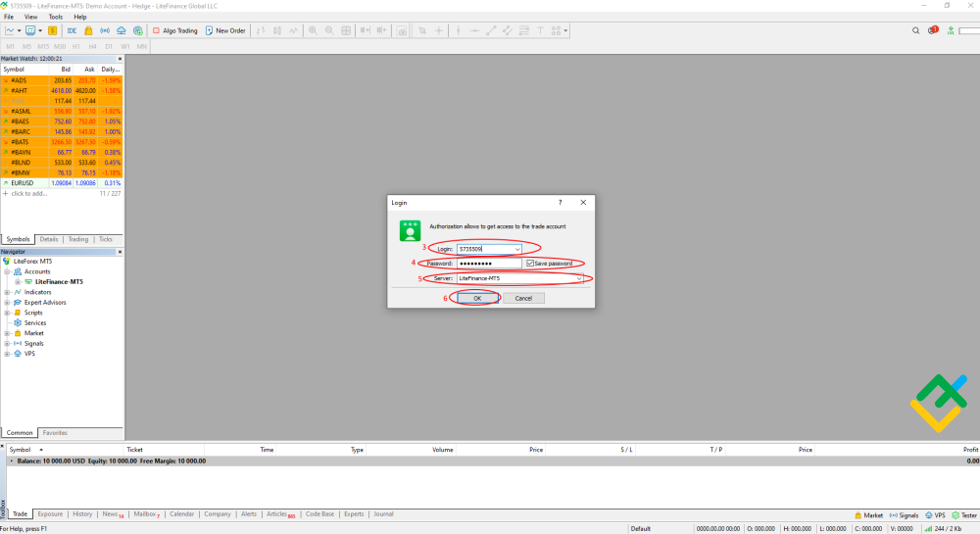This screenshot has height=534, width=980.
Task: Collapse the Accounts tree node
Action: click(x=8, y=271)
